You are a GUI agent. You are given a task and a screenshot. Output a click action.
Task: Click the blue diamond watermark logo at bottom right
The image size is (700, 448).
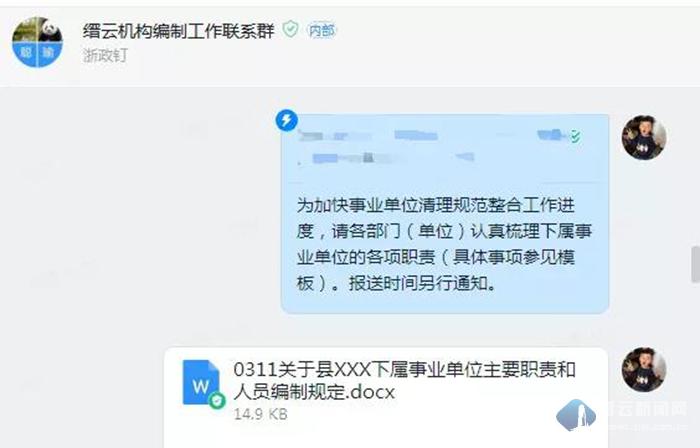[x=576, y=415]
